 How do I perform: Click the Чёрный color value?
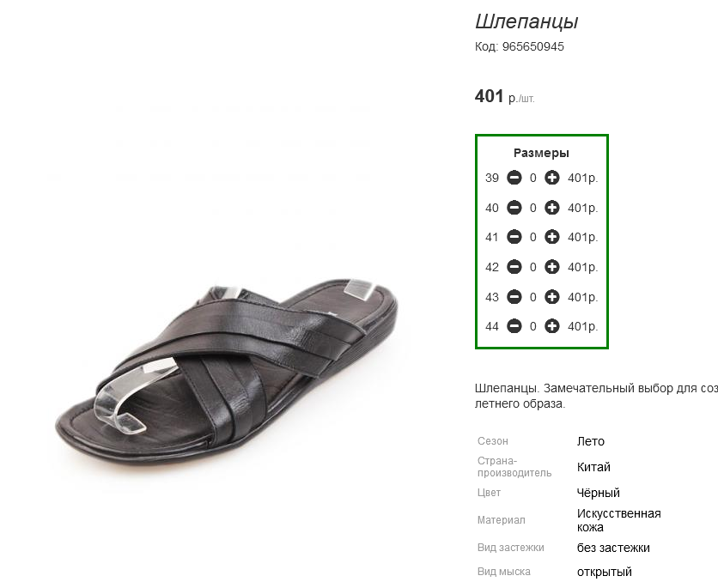point(598,493)
